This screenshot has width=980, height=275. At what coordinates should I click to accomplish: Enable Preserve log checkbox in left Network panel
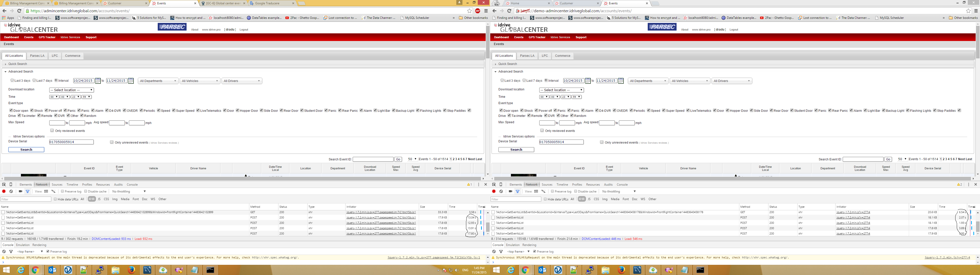point(62,191)
